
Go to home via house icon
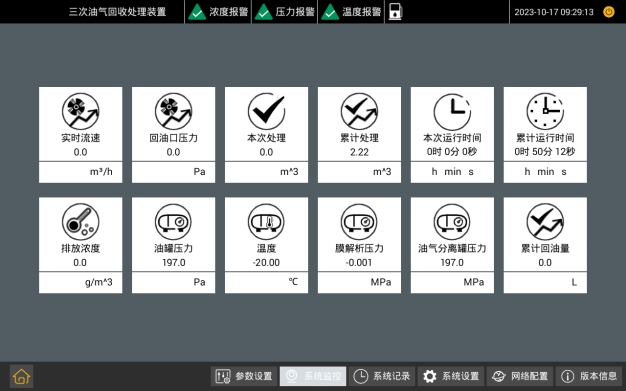22,376
